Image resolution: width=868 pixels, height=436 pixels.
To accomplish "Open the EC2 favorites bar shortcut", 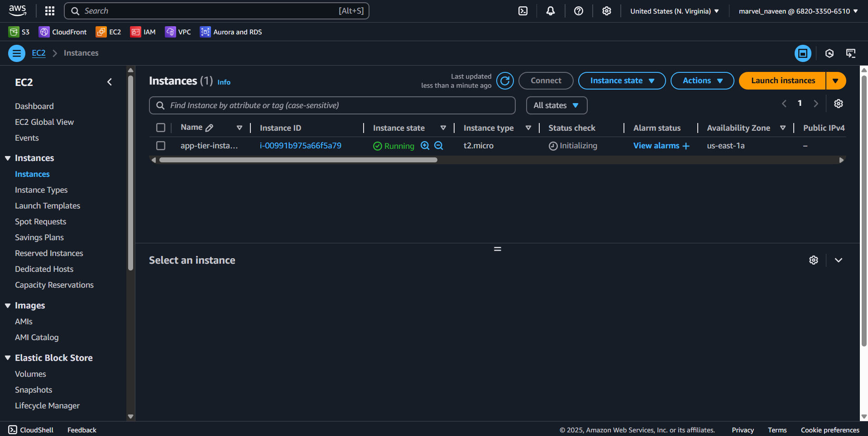I will coord(109,32).
